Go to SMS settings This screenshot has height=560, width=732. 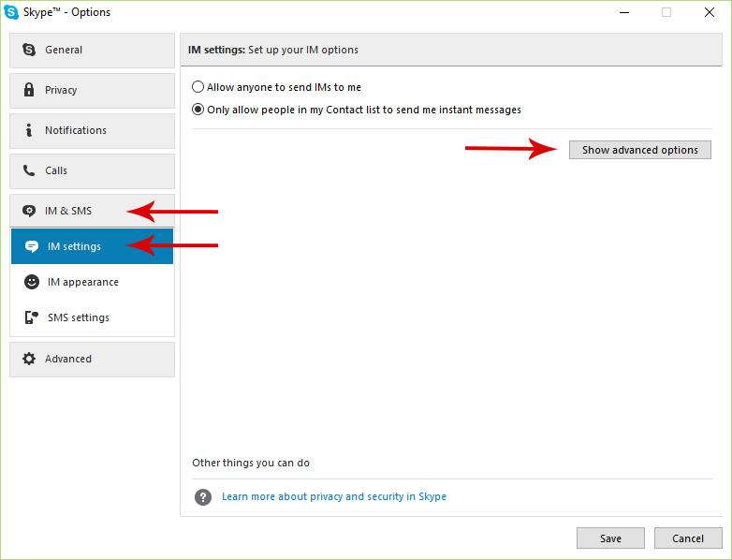[92, 317]
